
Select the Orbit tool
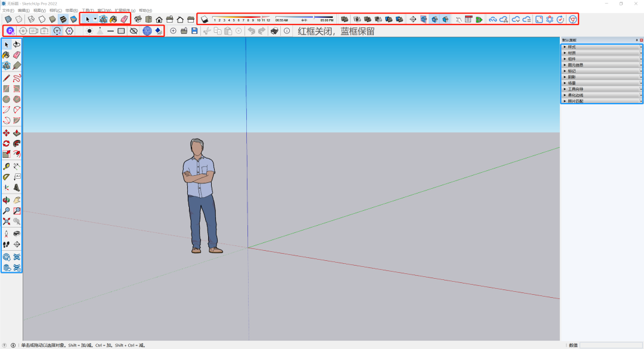(6, 200)
